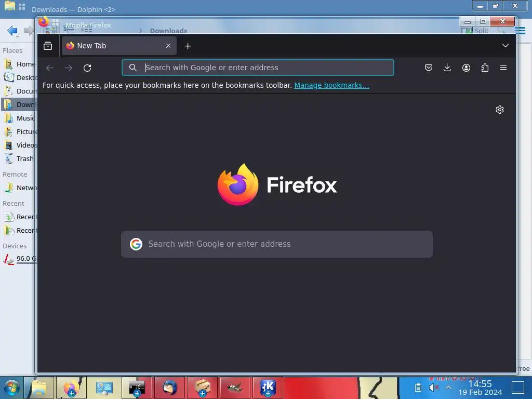Open Network in Dolphin Remote section

click(x=19, y=188)
